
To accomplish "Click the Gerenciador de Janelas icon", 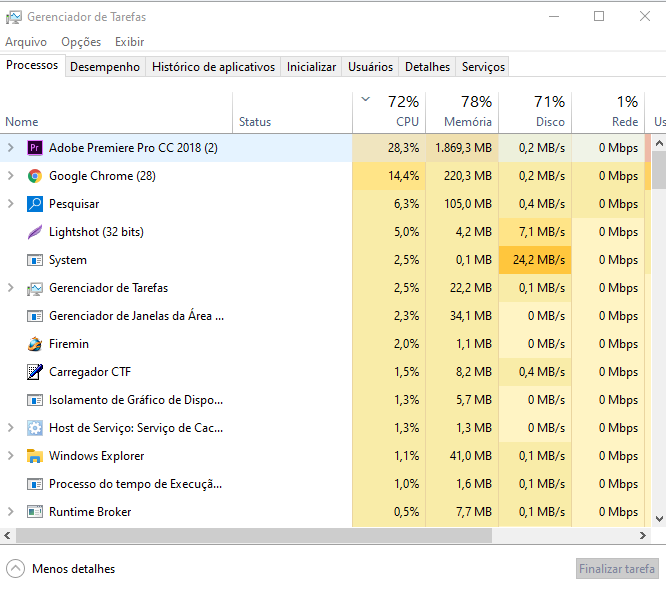I will click(x=35, y=316).
